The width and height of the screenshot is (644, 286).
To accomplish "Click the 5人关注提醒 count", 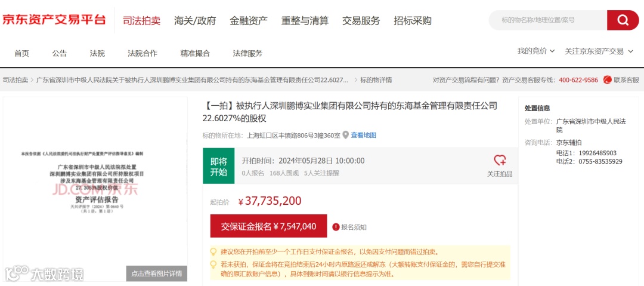I will tap(321, 173).
